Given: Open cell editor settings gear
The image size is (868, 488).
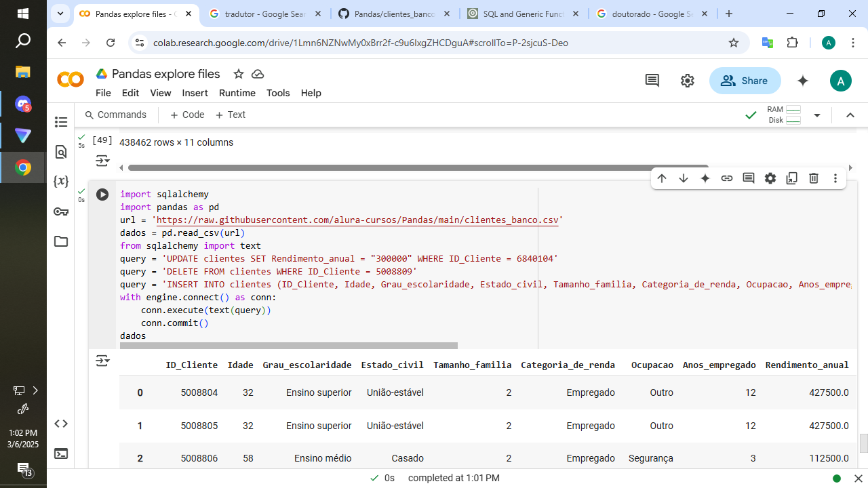Looking at the screenshot, I should click(770, 178).
